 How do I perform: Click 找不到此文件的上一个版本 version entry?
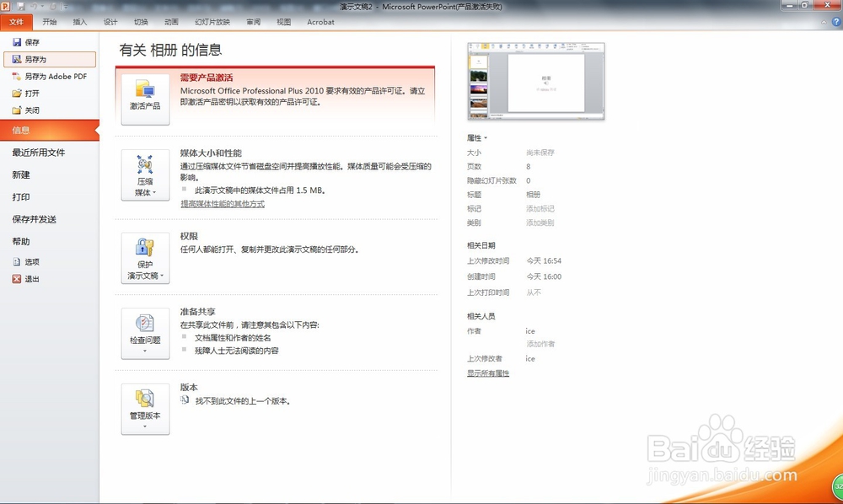[x=243, y=401]
